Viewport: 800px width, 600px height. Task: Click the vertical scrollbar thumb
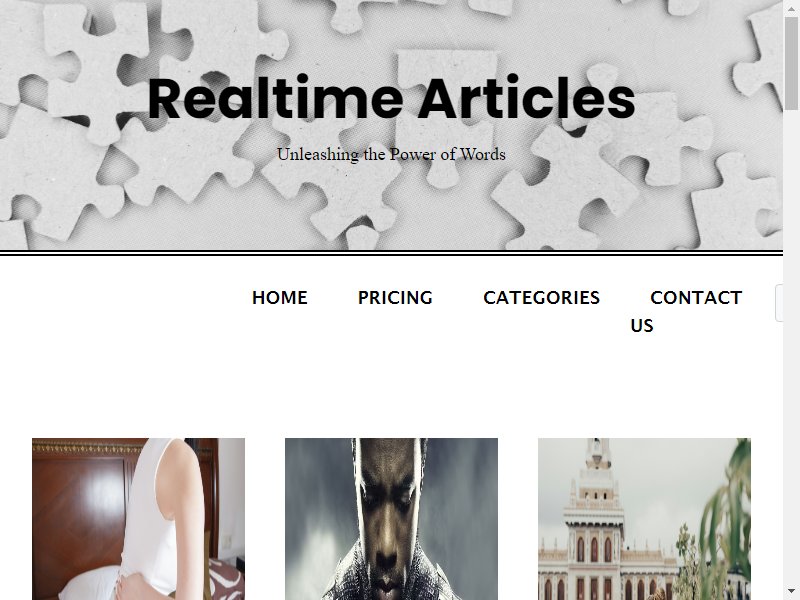tap(791, 62)
